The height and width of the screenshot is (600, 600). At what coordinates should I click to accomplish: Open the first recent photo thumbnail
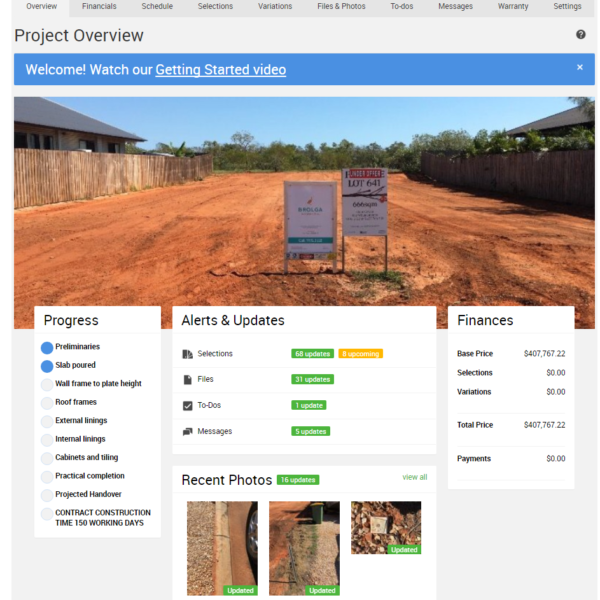pyautogui.click(x=222, y=548)
